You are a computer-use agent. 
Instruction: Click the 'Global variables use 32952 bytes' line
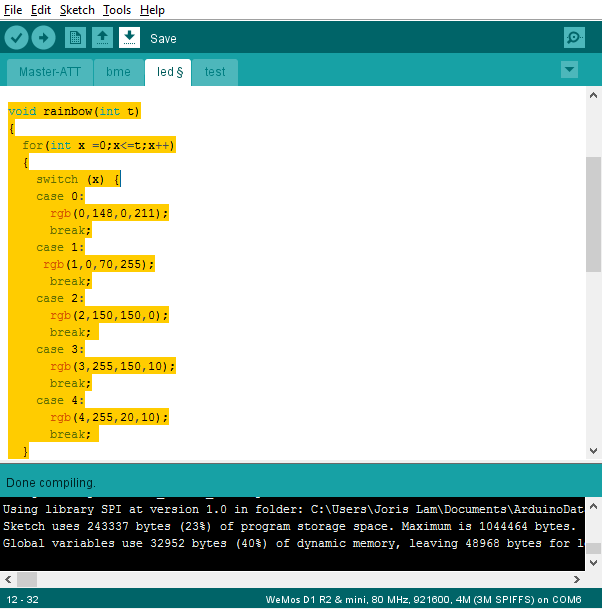pos(293,543)
